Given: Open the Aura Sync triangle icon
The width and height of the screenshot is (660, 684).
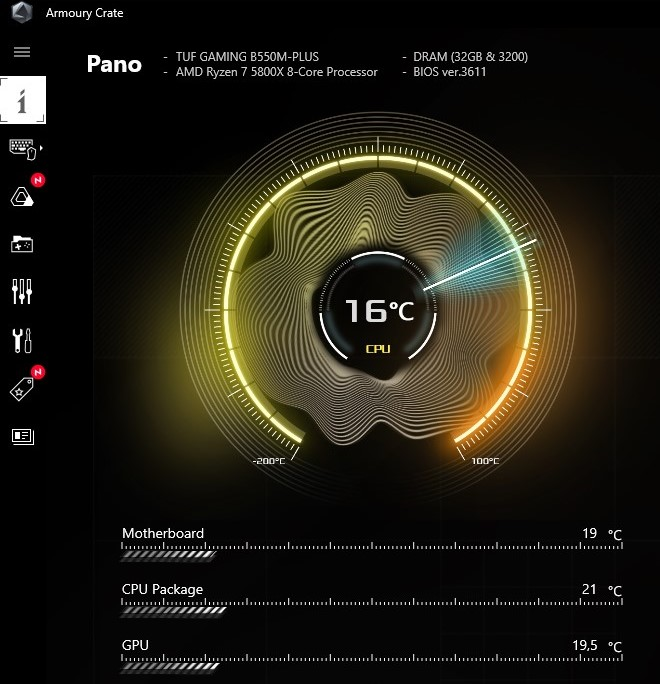Looking at the screenshot, I should coord(21,197).
